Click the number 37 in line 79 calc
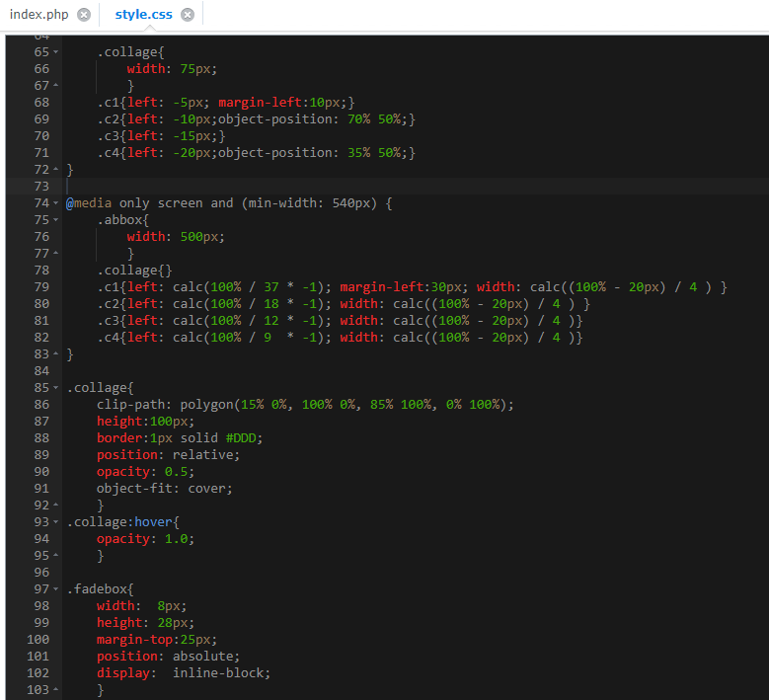 click(x=271, y=287)
